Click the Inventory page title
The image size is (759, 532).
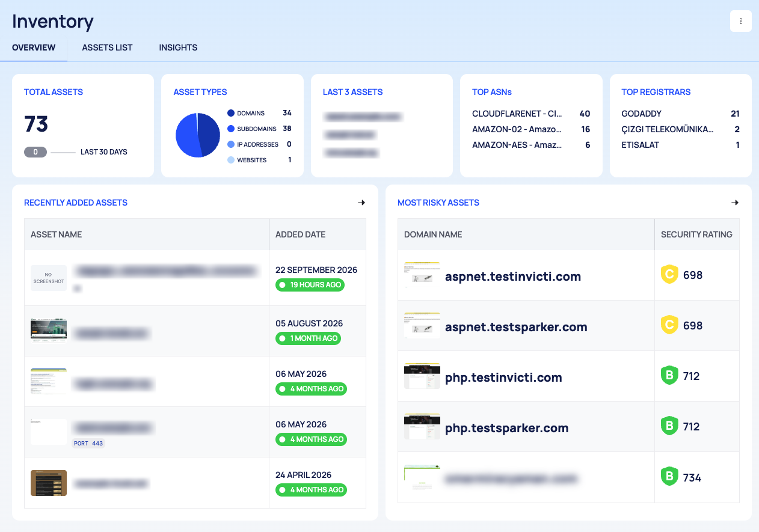coord(53,22)
